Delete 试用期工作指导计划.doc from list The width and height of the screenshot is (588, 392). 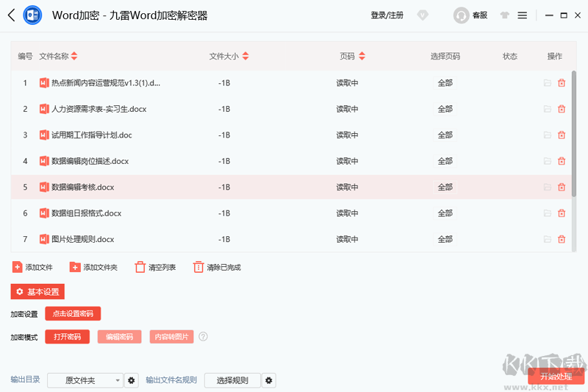tap(562, 135)
